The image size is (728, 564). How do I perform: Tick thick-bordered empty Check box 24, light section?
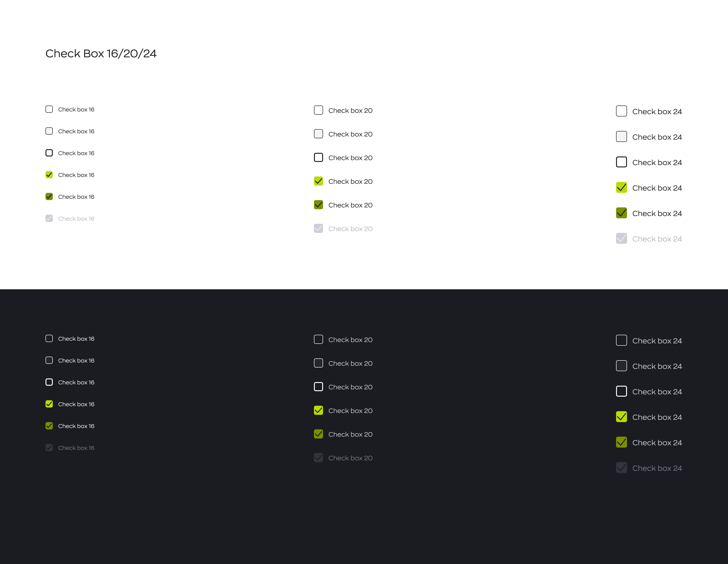(x=621, y=162)
